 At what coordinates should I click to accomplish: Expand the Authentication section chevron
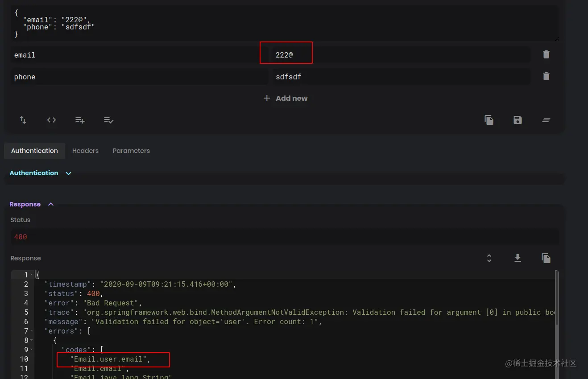(x=69, y=173)
